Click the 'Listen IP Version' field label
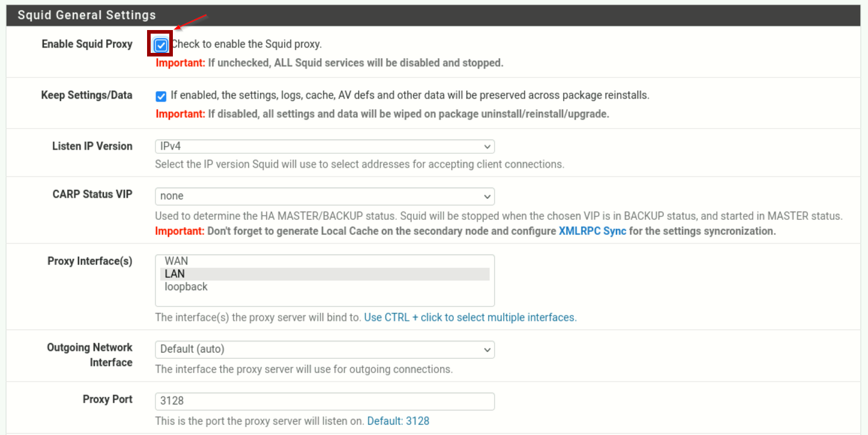The width and height of the screenshot is (868, 435). pos(92,147)
